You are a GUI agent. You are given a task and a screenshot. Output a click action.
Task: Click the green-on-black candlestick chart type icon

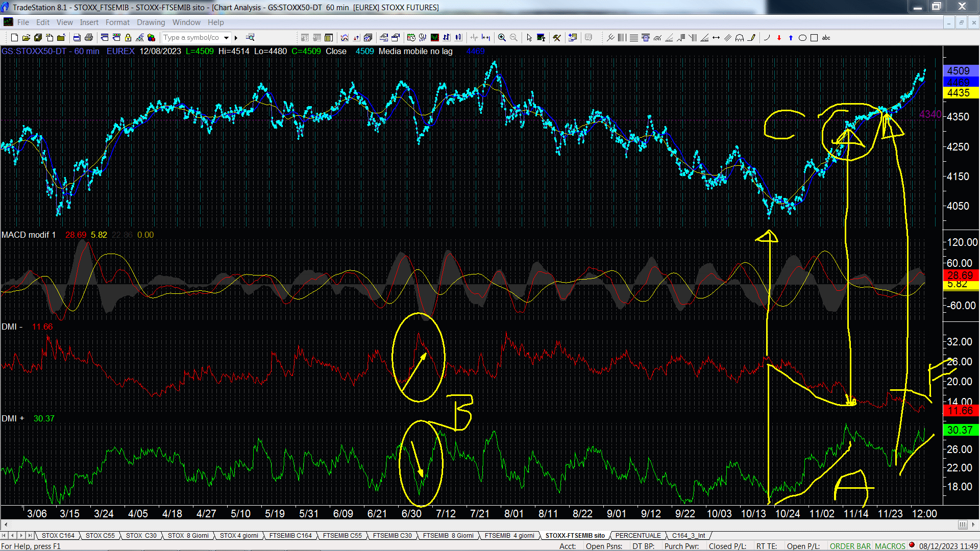point(434,38)
